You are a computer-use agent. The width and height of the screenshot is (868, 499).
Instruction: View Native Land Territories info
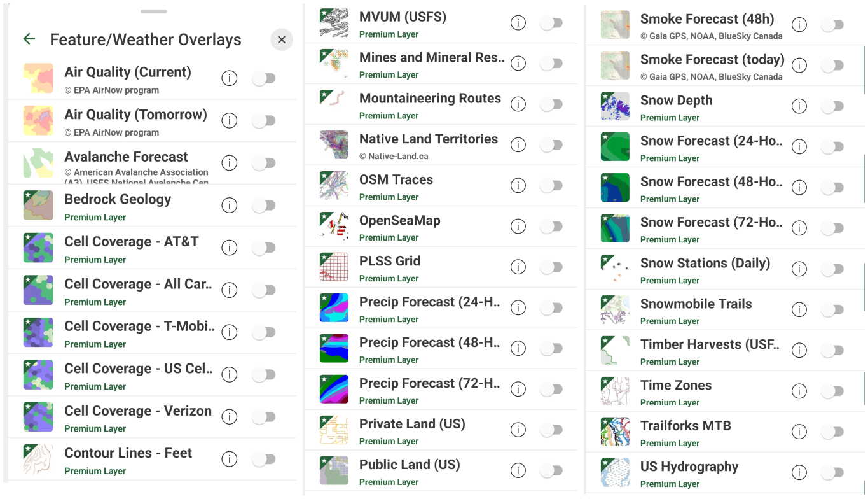coord(518,145)
